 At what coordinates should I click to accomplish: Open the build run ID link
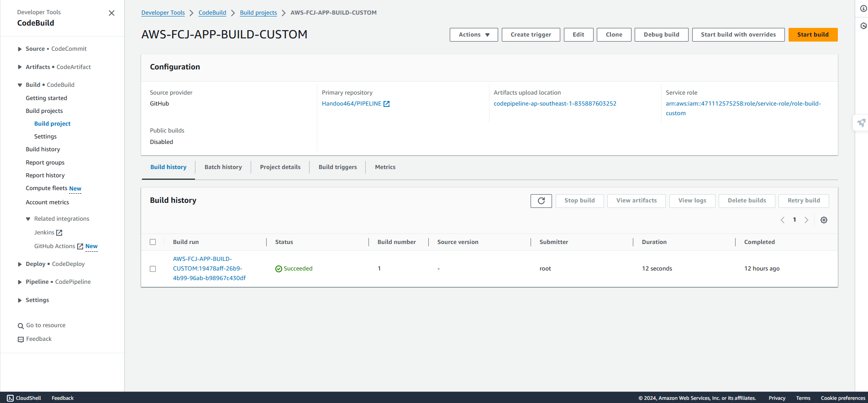coord(209,269)
